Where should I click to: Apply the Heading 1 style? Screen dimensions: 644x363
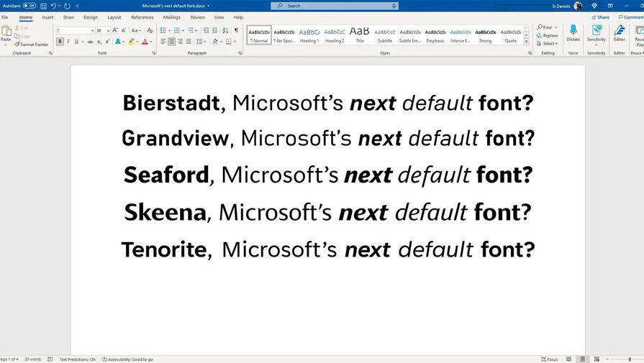tap(309, 35)
